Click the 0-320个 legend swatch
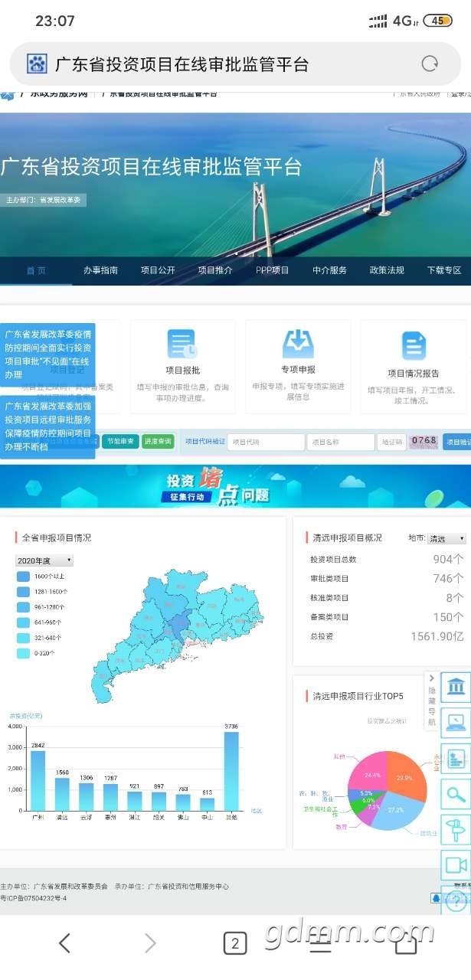The image size is (471, 980). click(x=23, y=653)
